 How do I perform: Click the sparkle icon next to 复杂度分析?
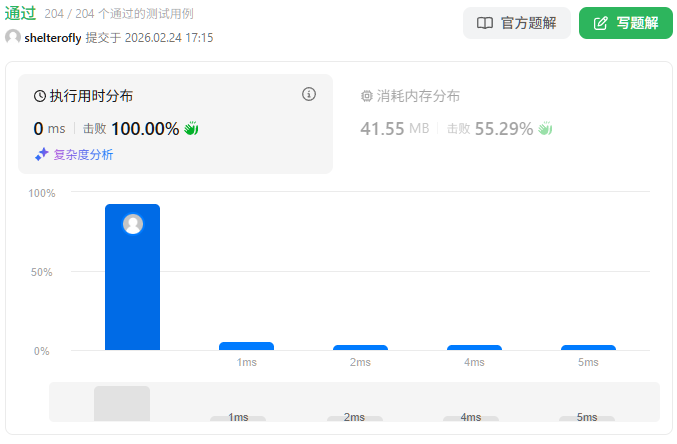tap(42, 154)
